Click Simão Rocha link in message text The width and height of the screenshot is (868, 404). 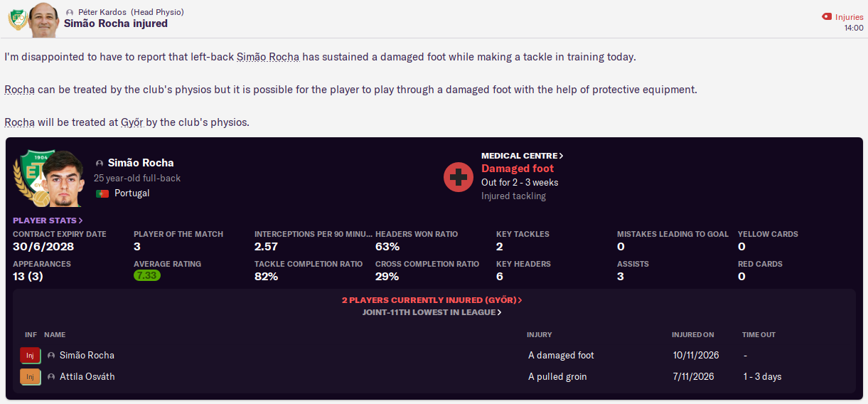pos(268,57)
